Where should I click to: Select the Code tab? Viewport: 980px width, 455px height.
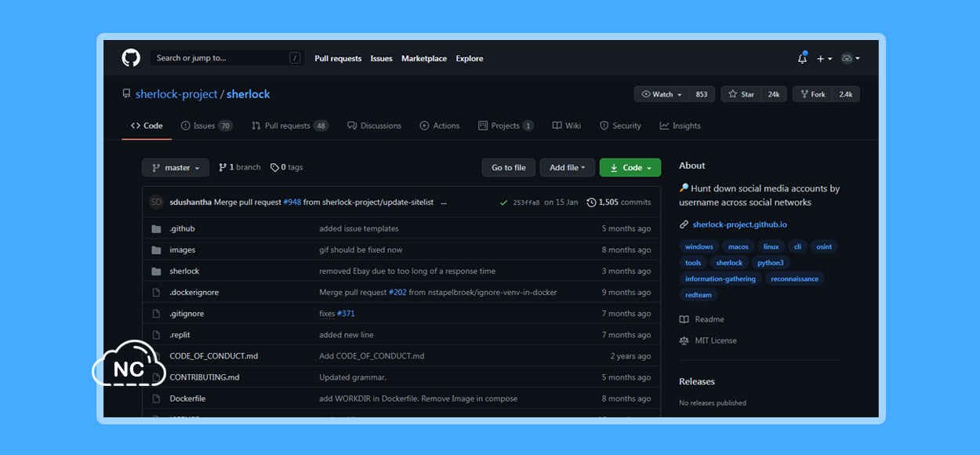click(x=147, y=126)
